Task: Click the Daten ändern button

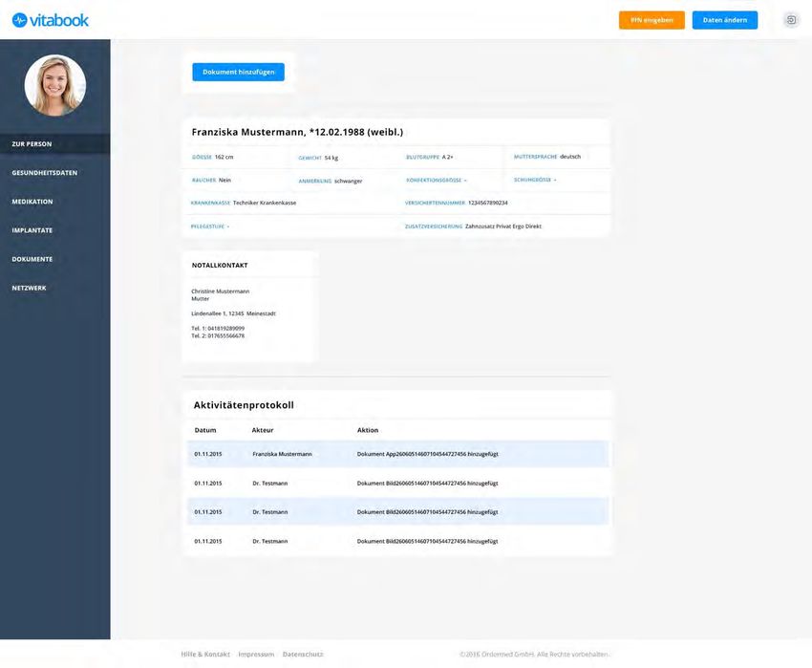Action: pyautogui.click(x=724, y=20)
